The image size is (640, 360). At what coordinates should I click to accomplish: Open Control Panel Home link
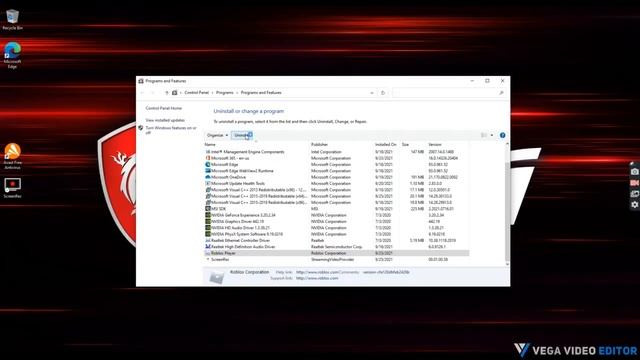164,108
